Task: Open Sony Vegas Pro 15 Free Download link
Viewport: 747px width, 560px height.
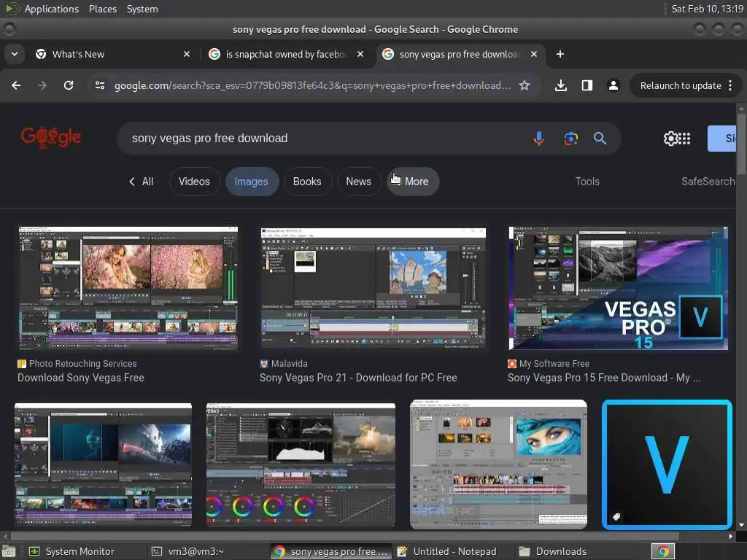Action: pyautogui.click(x=604, y=378)
